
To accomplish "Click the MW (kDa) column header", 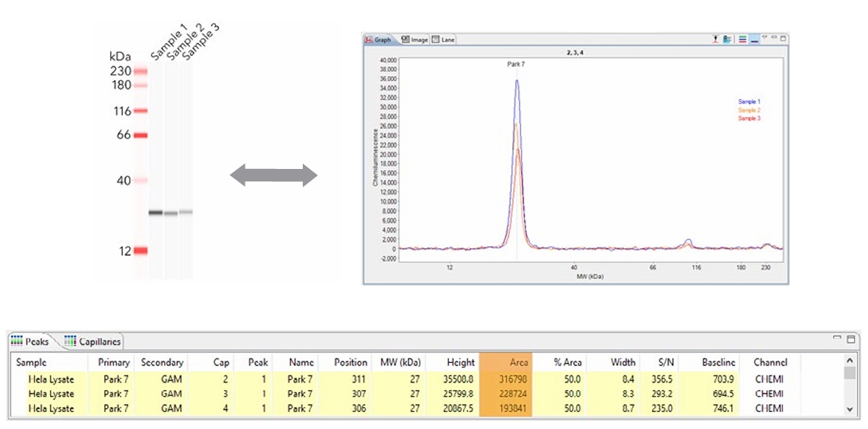I will [399, 362].
